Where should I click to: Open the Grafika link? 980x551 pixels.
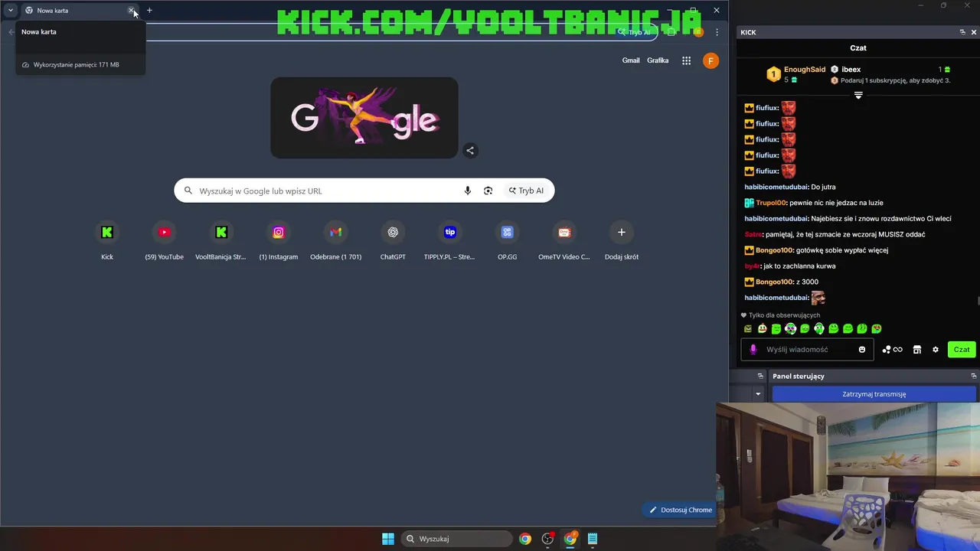click(x=658, y=60)
